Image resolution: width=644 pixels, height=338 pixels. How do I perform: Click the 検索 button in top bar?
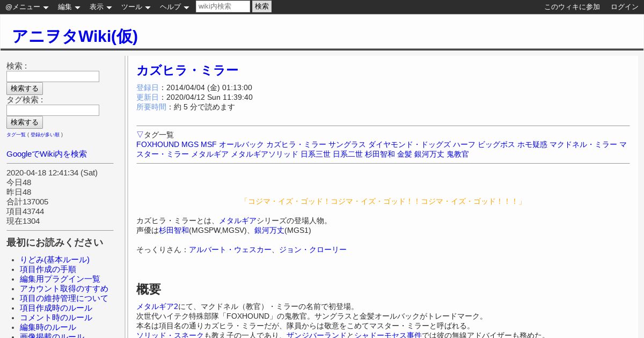tap(262, 6)
